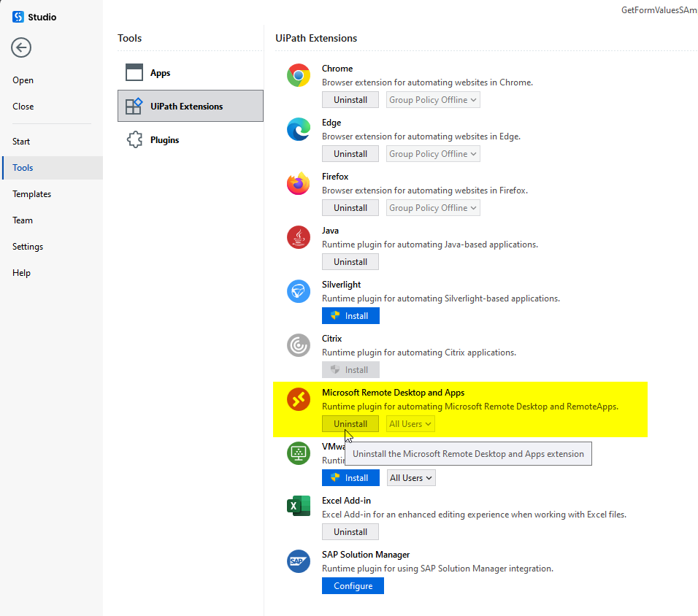The width and height of the screenshot is (698, 616).
Task: Click the 'Citrix' title text
Action: coord(331,339)
